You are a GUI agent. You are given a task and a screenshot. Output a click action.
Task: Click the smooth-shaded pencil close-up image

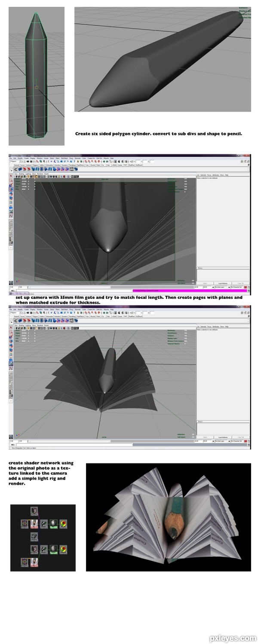click(x=163, y=59)
